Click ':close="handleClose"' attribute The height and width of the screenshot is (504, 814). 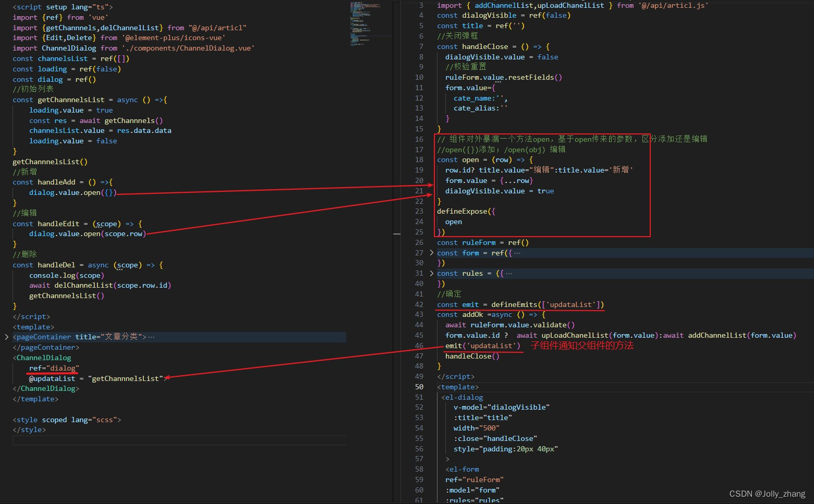click(x=495, y=438)
